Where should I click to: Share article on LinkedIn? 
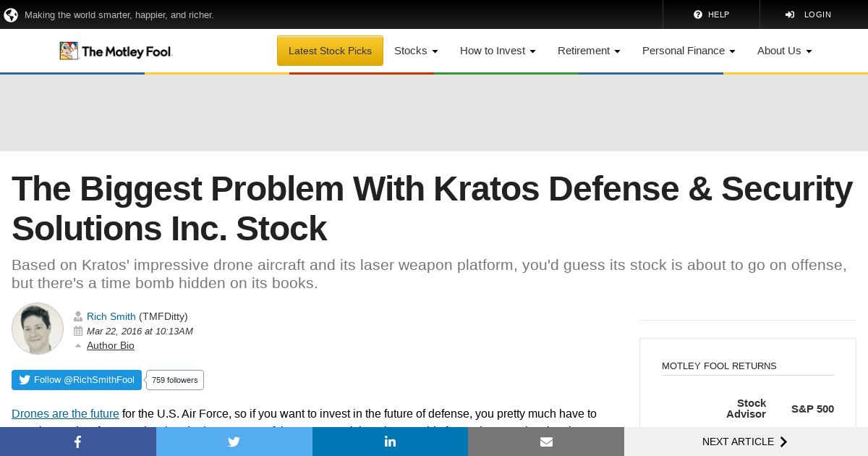pyautogui.click(x=391, y=442)
